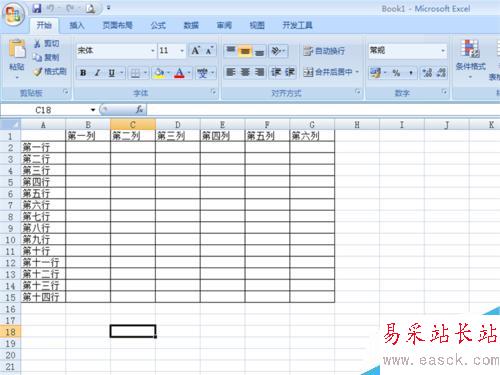Open font size dropdown 11
This screenshot has width=500, height=375.
(x=182, y=51)
